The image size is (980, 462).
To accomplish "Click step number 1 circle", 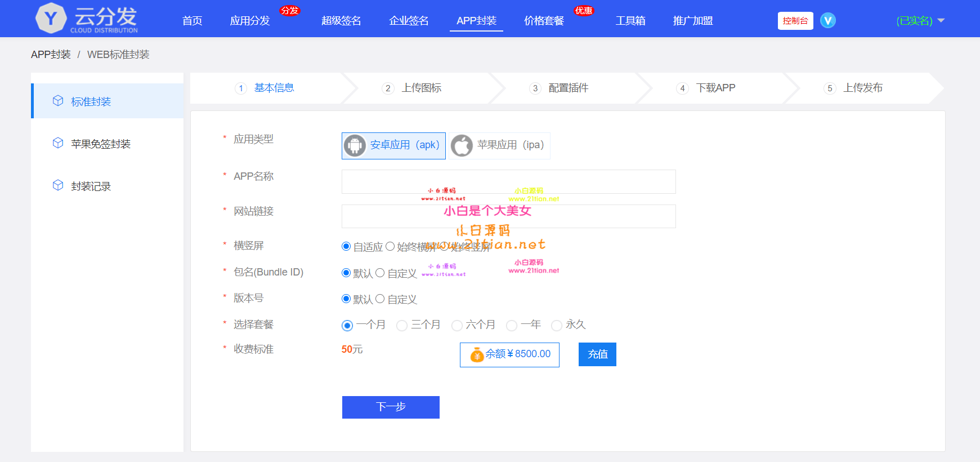I will point(241,88).
